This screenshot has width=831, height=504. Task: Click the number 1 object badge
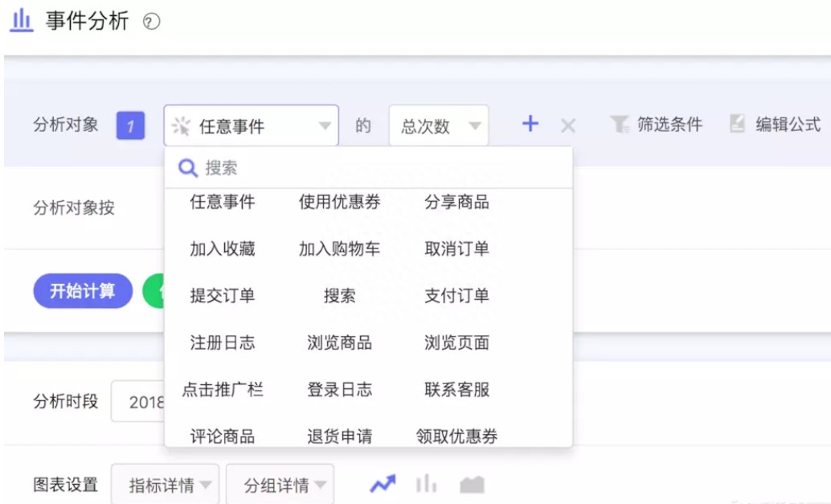point(130,125)
